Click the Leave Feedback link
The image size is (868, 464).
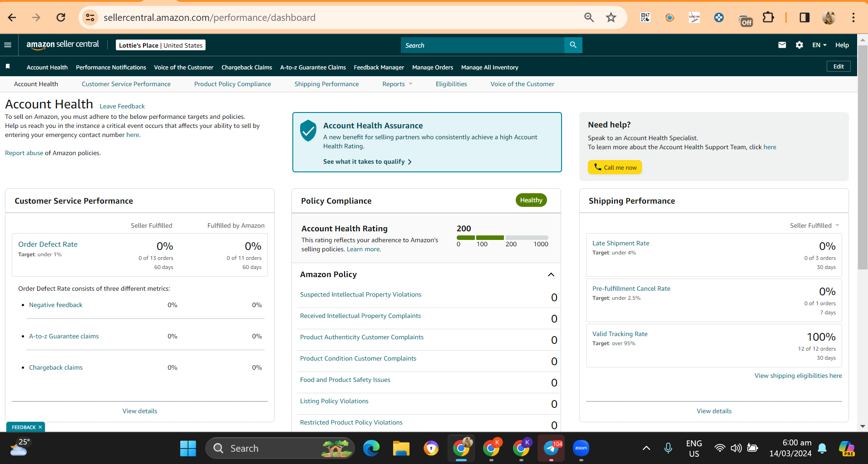(122, 106)
